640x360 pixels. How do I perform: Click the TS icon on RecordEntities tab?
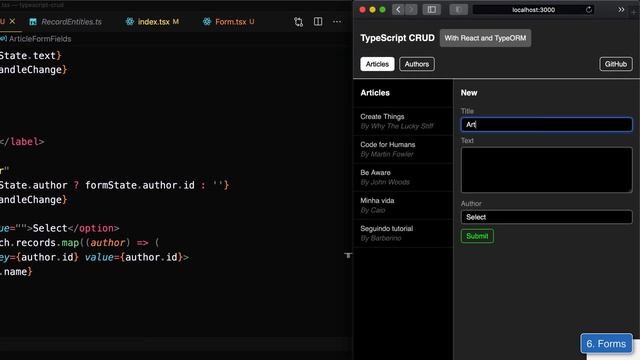[33, 22]
